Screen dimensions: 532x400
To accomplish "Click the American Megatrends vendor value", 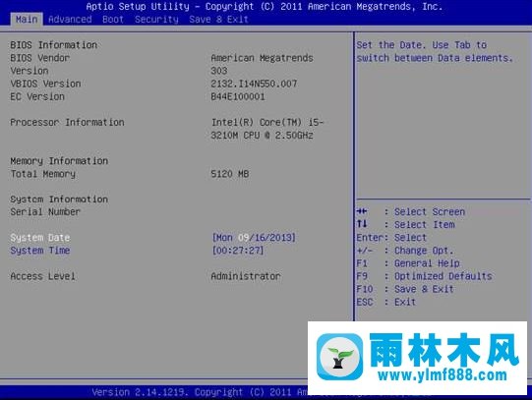I will coord(262,58).
